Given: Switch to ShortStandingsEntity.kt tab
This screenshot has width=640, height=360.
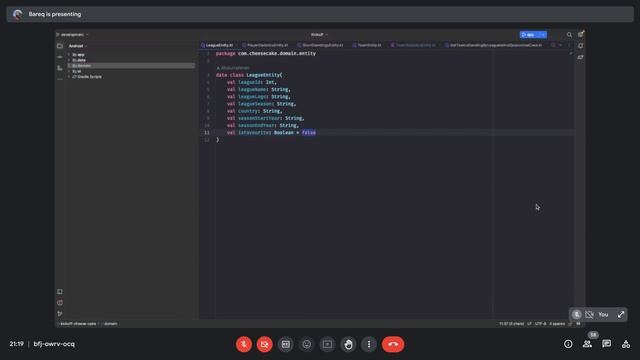Looking at the screenshot, I should tap(320, 45).
